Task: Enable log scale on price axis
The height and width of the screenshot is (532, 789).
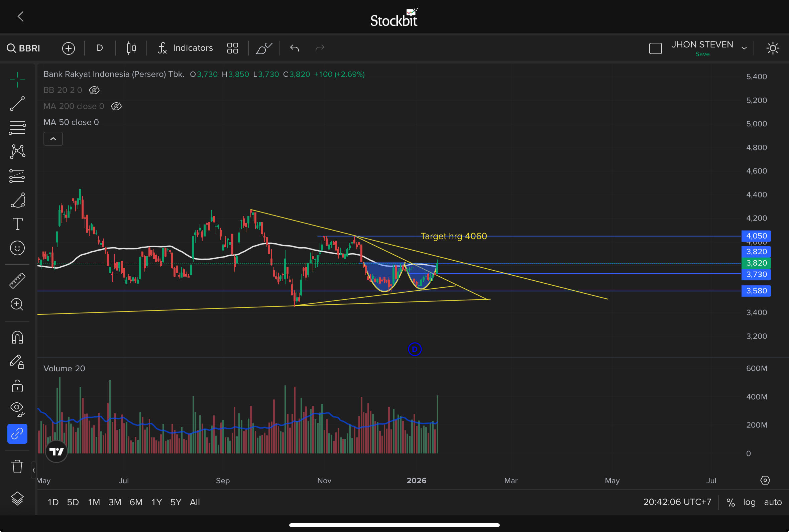Action: pyautogui.click(x=749, y=502)
